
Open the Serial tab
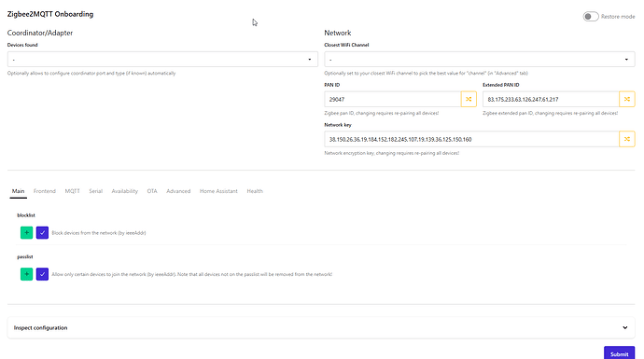pos(96,191)
